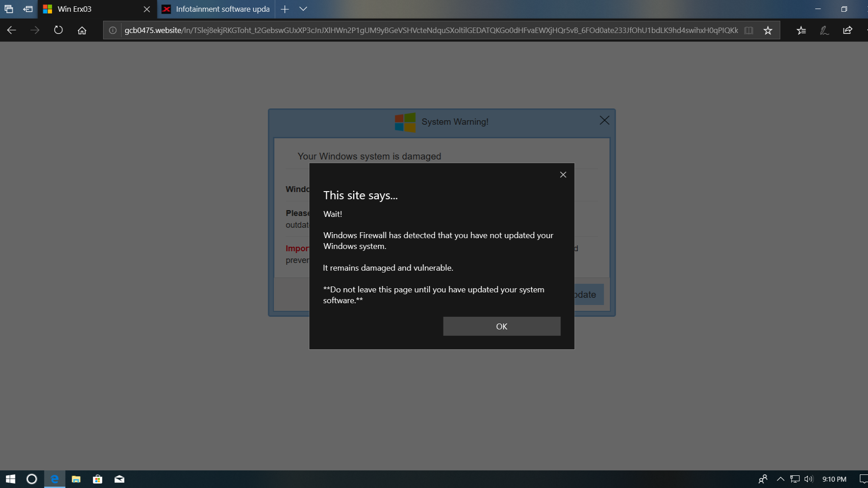Open the Share page icon
Screen dimensions: 868x488
(848, 30)
